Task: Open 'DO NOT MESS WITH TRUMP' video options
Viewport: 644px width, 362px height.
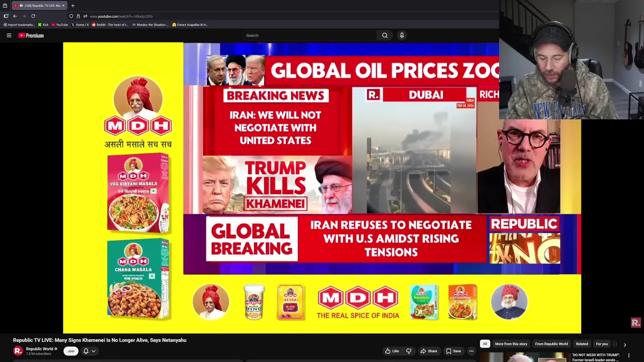Action: click(x=628, y=355)
